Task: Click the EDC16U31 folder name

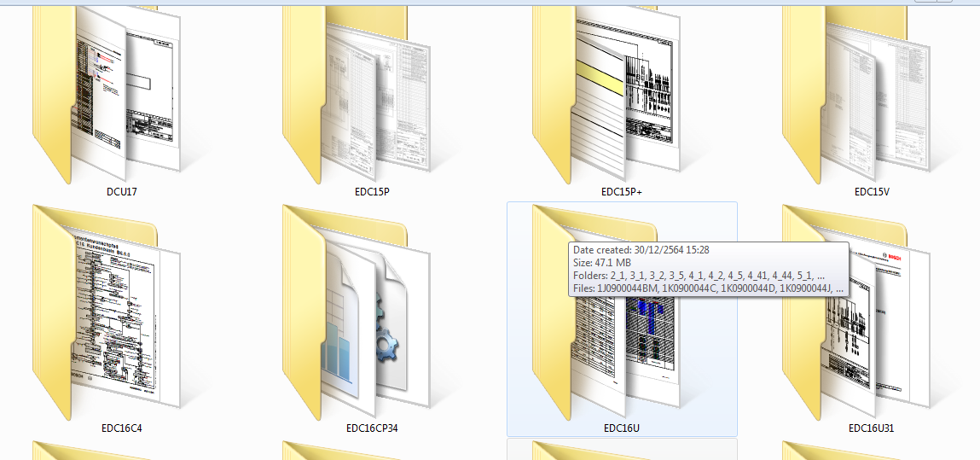Action: click(871, 428)
